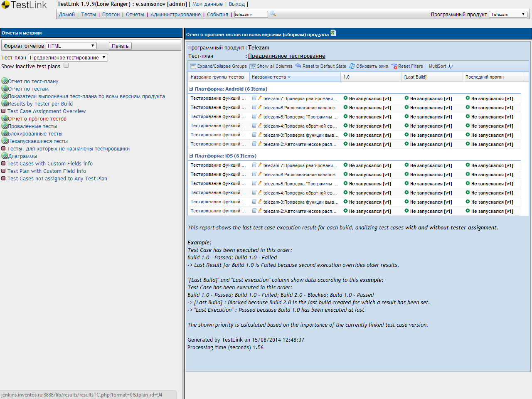Viewport: 532px width, 399px height.
Task: Click Expand/Collapse Groups toolbar button
Action: (219, 66)
